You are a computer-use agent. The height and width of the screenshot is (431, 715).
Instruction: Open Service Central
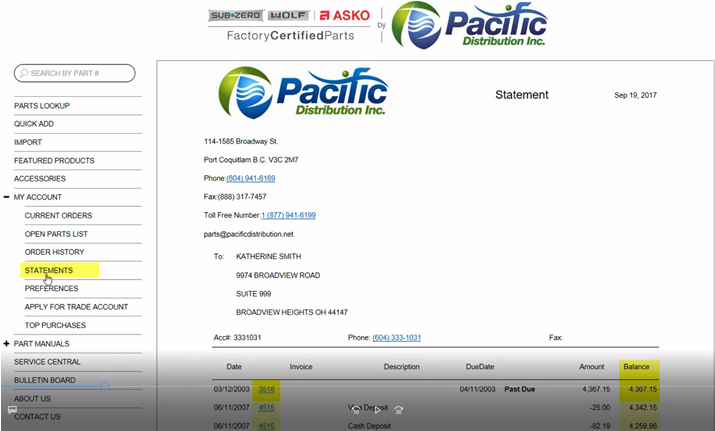pos(47,362)
